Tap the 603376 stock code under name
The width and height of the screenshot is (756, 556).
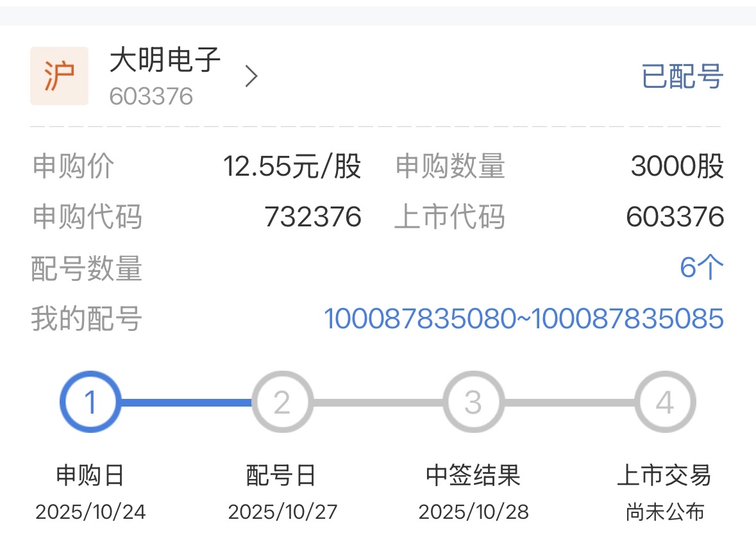coord(151,96)
